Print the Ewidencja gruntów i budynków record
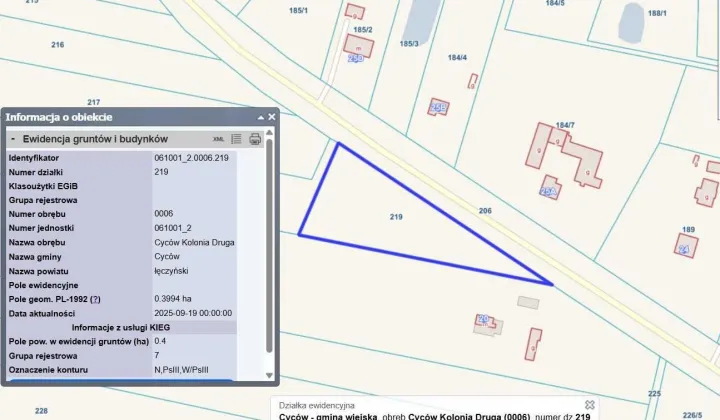The width and height of the screenshot is (720, 420). point(255,139)
